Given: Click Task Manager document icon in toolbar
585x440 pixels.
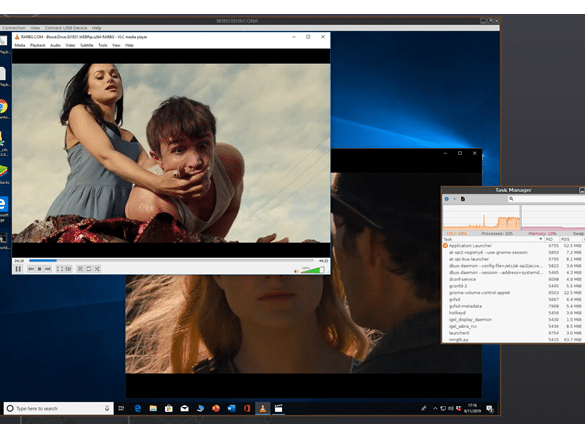Looking at the screenshot, I should [463, 199].
